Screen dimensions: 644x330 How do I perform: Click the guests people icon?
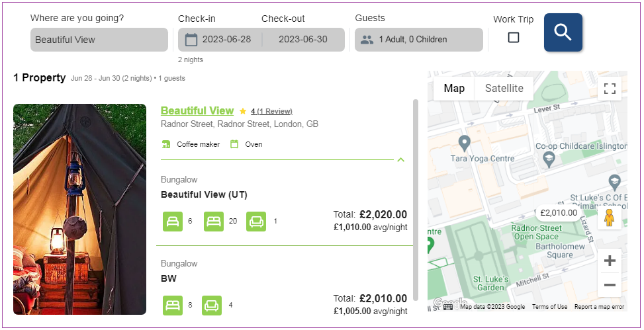(x=367, y=40)
